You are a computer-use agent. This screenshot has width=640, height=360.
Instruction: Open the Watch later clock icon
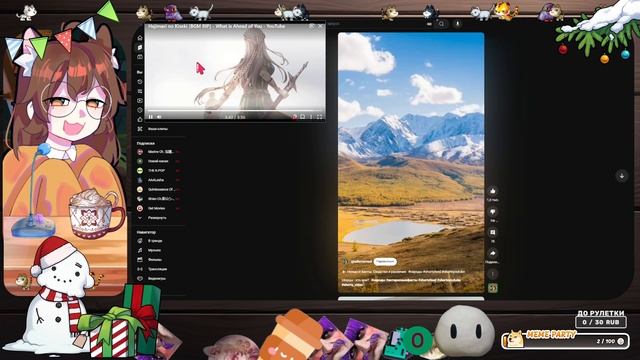tap(140, 110)
